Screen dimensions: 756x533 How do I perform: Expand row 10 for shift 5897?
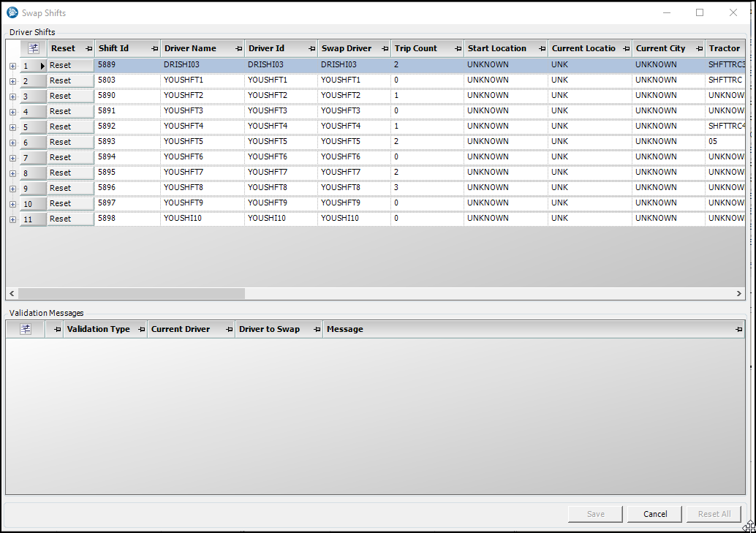[13, 205]
